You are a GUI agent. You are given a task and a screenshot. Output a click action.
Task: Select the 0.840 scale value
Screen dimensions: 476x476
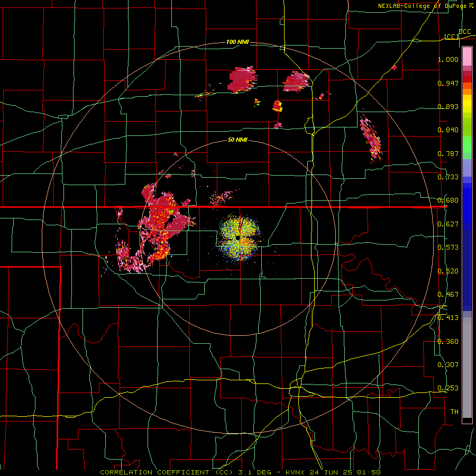tap(448, 130)
